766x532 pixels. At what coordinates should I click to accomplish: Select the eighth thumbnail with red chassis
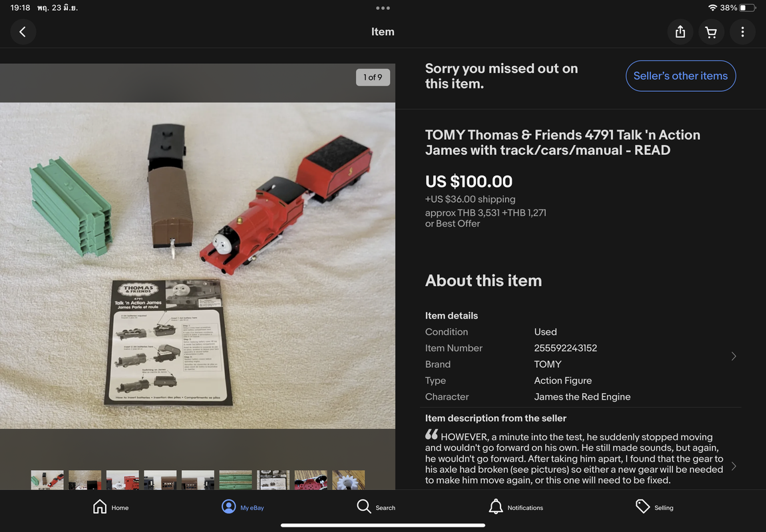(311, 479)
